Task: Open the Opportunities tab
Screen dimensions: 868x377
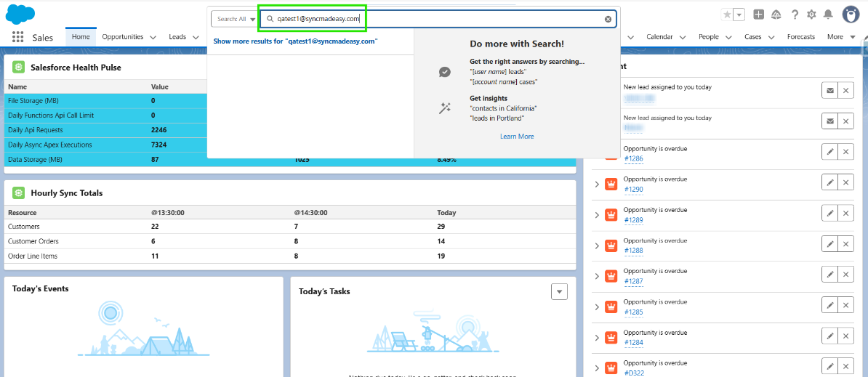Action: click(123, 37)
